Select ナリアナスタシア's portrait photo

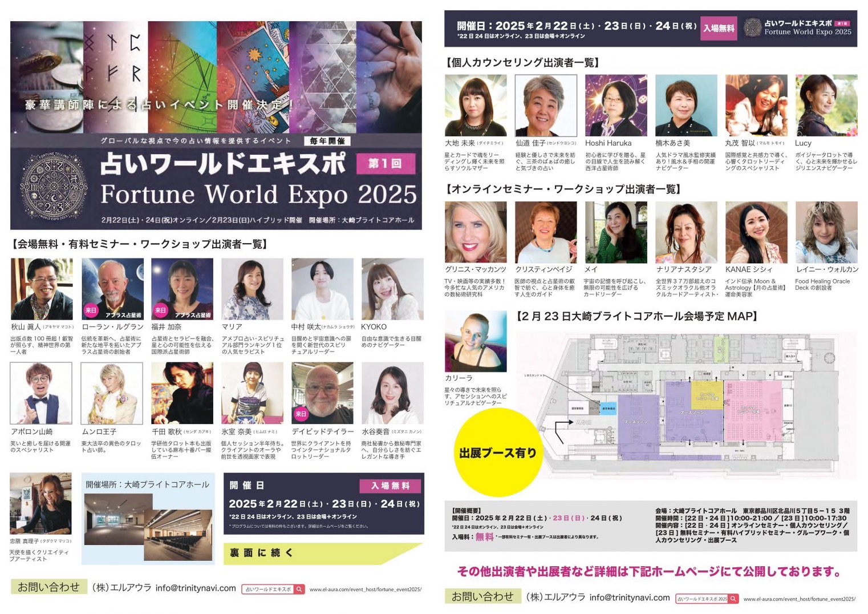pos(686,232)
